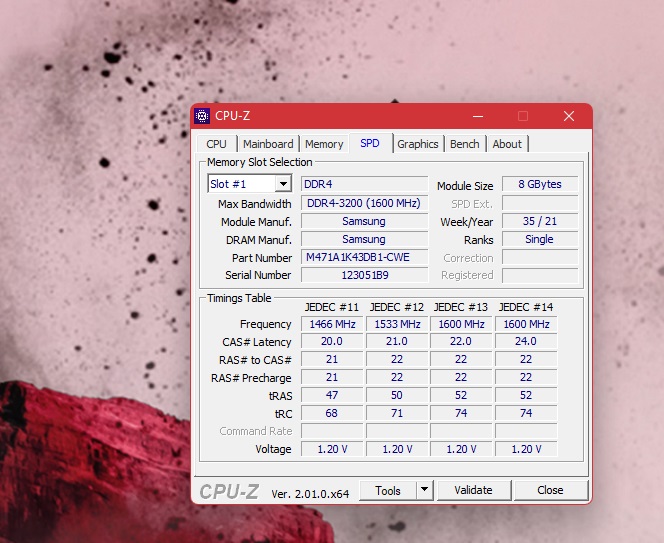The width and height of the screenshot is (664, 543).
Task: Click the Tools button
Action: [388, 490]
